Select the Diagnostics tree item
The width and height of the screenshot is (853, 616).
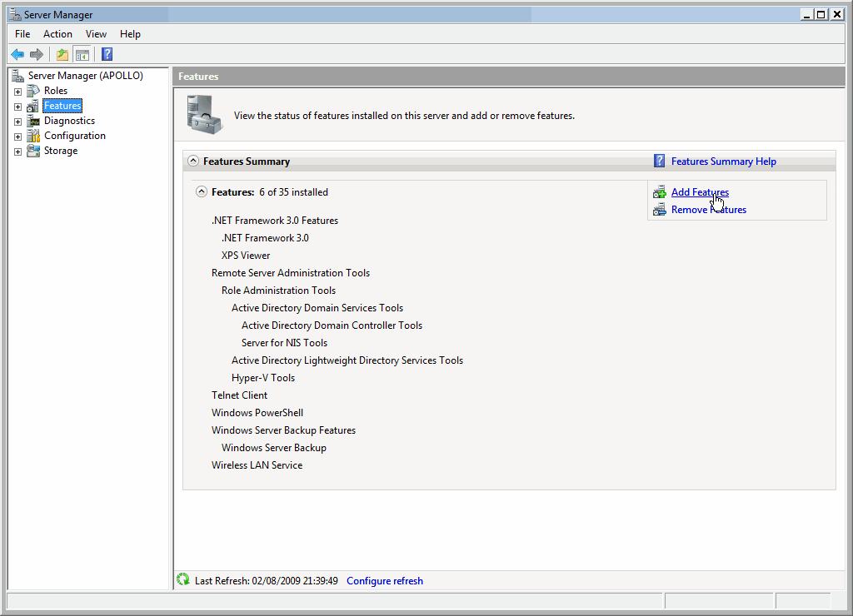click(x=69, y=121)
